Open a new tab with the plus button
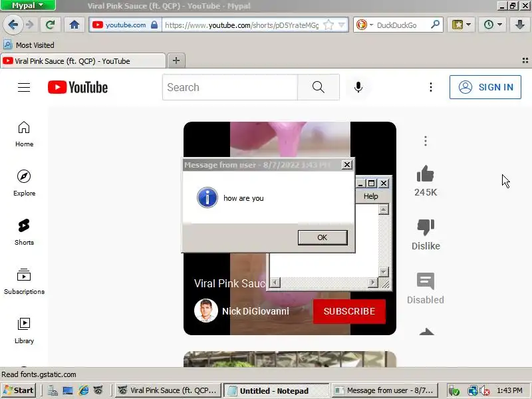Viewport: 532px width, 399px height. 176,61
